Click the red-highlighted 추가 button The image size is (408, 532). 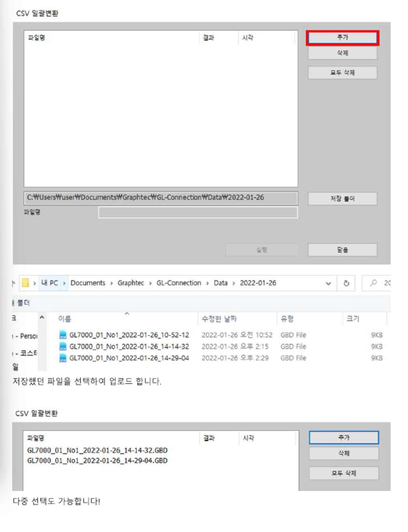pos(342,37)
